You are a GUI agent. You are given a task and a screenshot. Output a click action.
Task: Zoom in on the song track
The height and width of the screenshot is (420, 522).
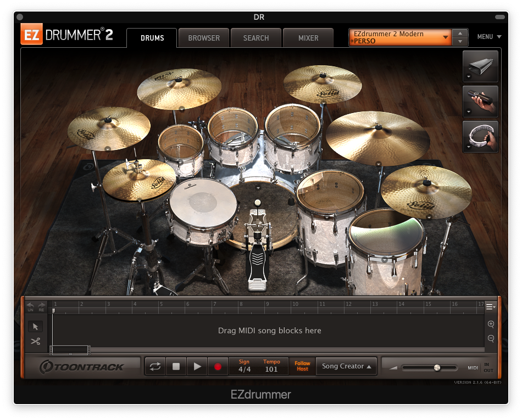click(x=491, y=324)
